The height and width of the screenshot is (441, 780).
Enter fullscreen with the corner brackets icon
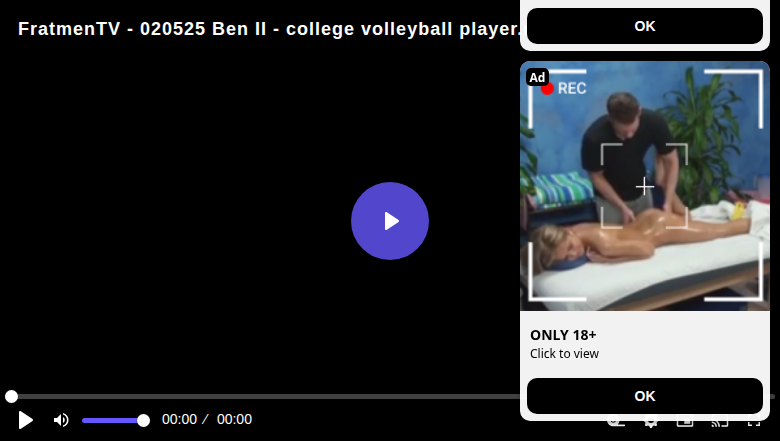click(x=754, y=424)
